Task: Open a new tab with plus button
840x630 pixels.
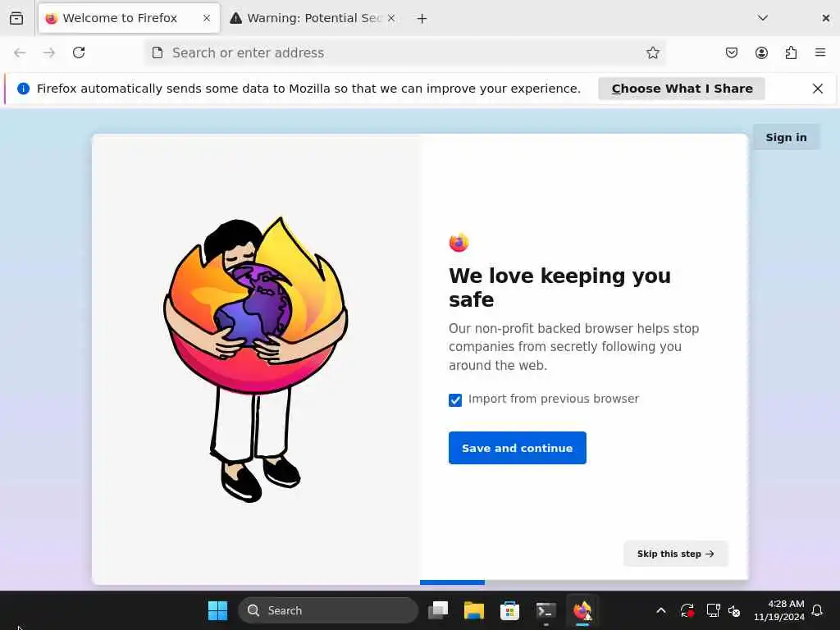Action: click(x=422, y=19)
